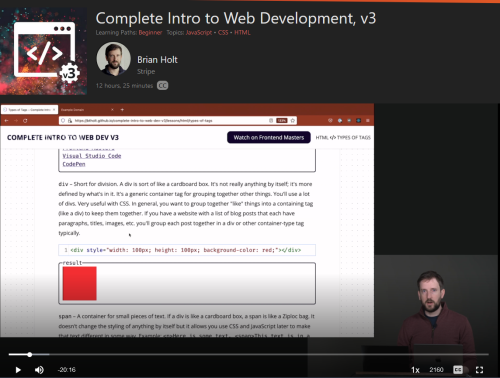Play the video lesson
500x378 pixels.
(x=18, y=370)
